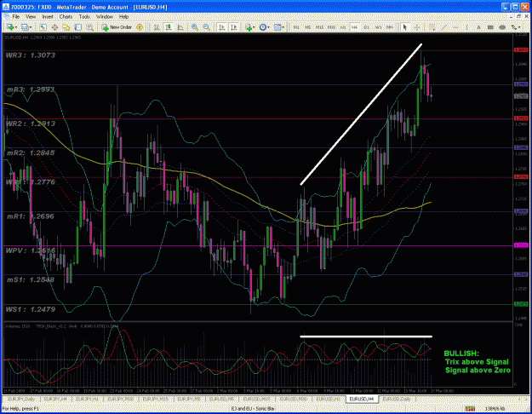Zoom in on the chart
532x414 pixels.
pos(195,27)
